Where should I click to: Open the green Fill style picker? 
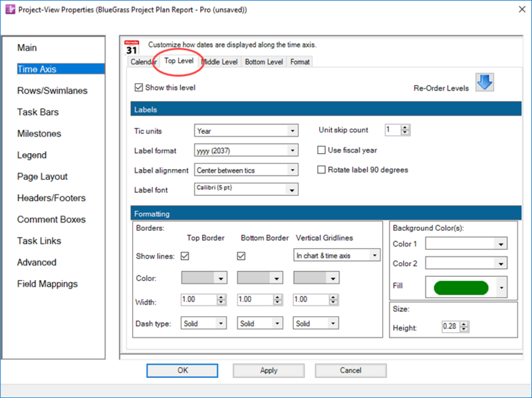[x=466, y=288]
